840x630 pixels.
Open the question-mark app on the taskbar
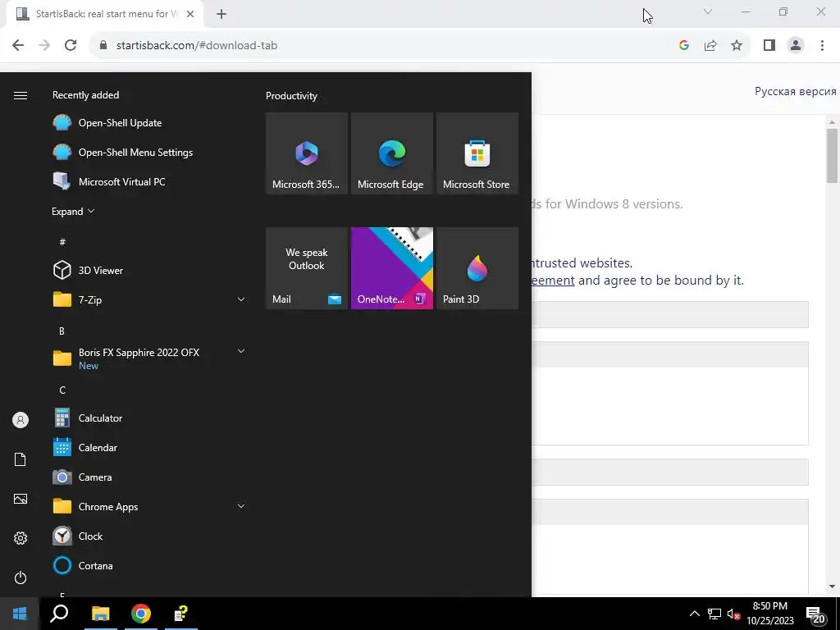[x=181, y=614]
